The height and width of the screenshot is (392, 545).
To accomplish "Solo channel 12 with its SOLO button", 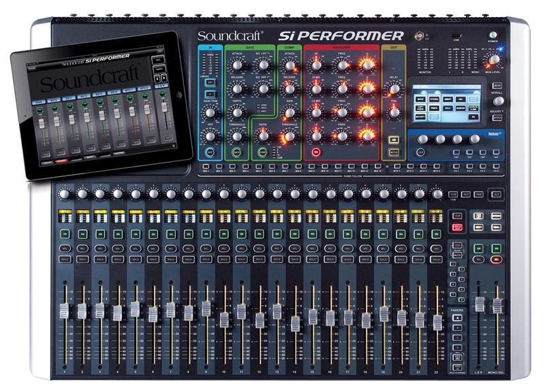I will pyautogui.click(x=259, y=259).
